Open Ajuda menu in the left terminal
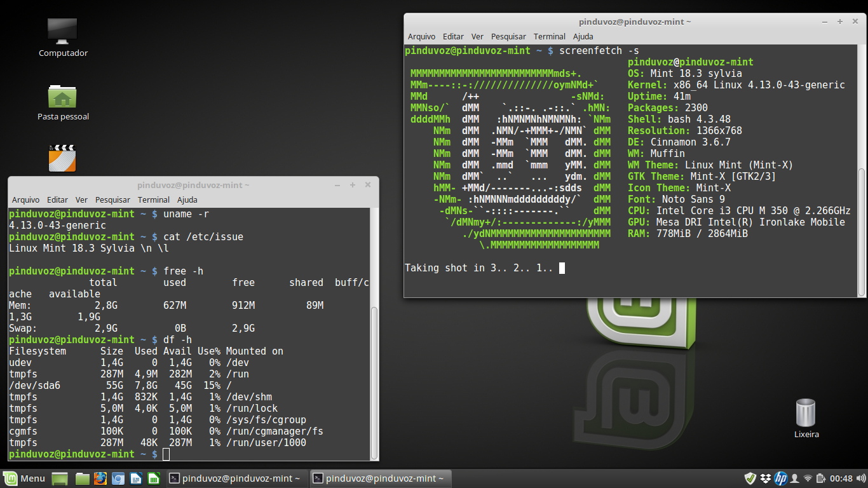Screen dimensions: 868x488 point(187,200)
